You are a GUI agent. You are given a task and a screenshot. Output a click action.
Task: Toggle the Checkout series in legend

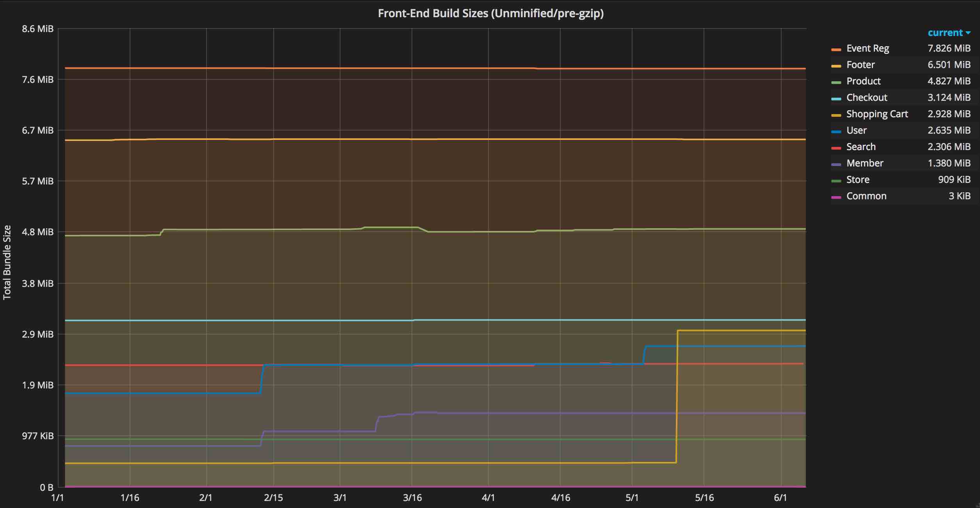click(867, 98)
